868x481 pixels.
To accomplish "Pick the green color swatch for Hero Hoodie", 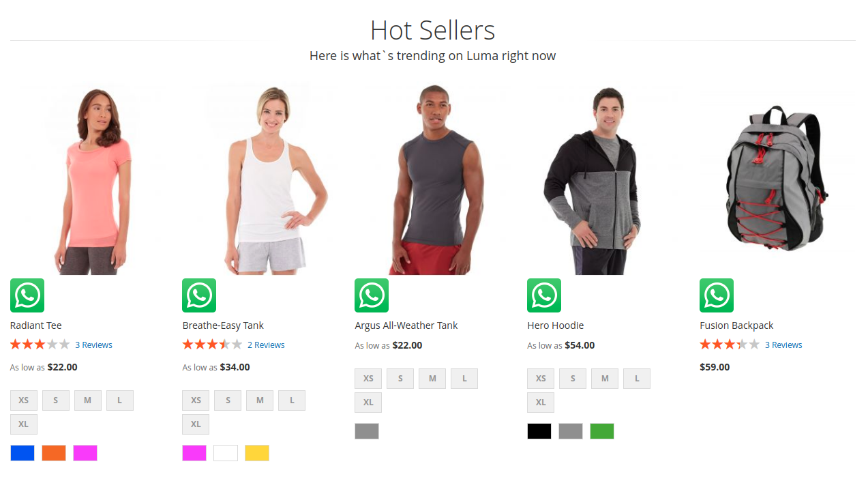I will pos(602,431).
